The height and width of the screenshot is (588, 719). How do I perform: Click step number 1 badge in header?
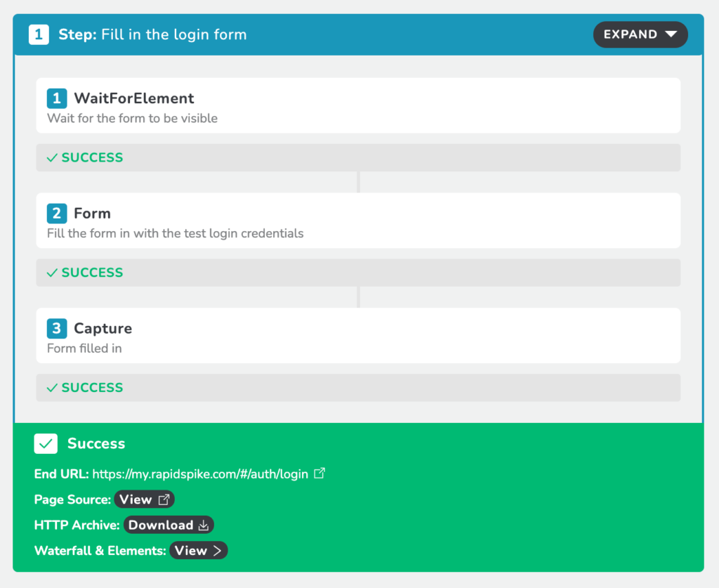pyautogui.click(x=39, y=34)
